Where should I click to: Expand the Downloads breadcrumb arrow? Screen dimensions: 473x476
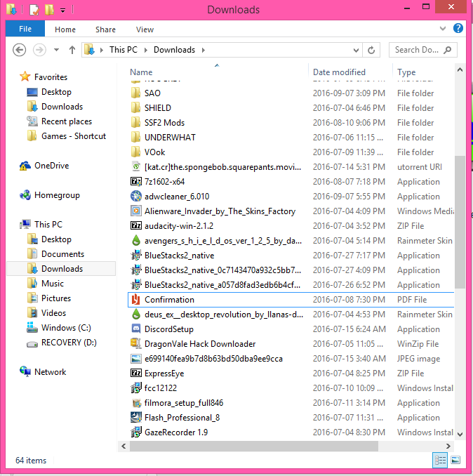204,50
